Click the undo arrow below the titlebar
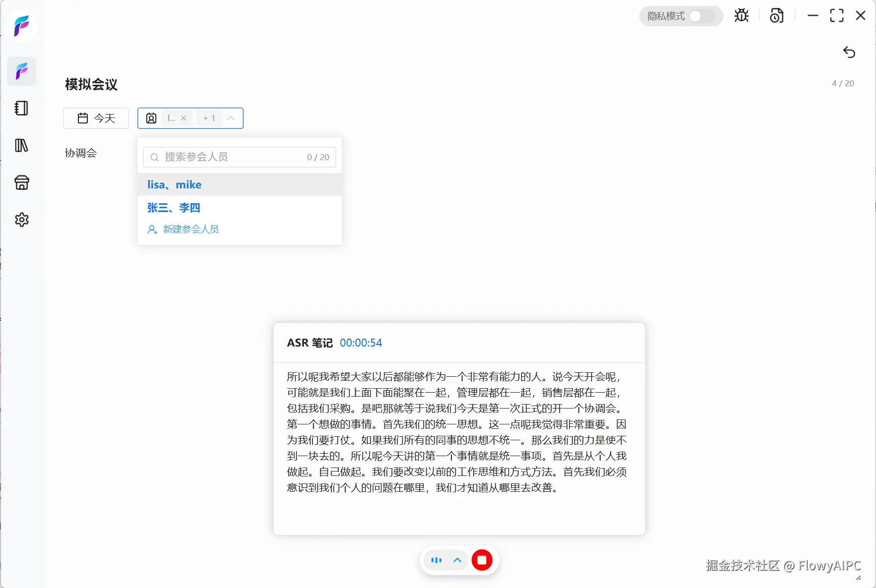Viewport: 876px width, 588px height. click(x=849, y=52)
